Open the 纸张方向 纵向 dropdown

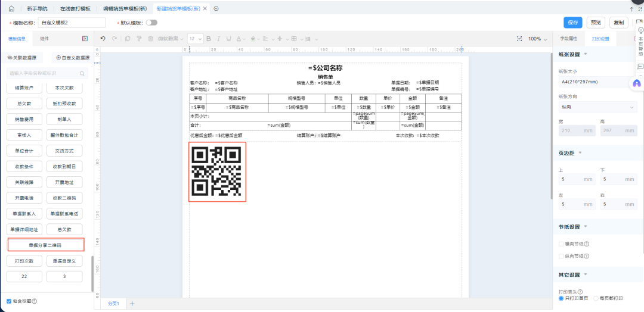click(597, 107)
